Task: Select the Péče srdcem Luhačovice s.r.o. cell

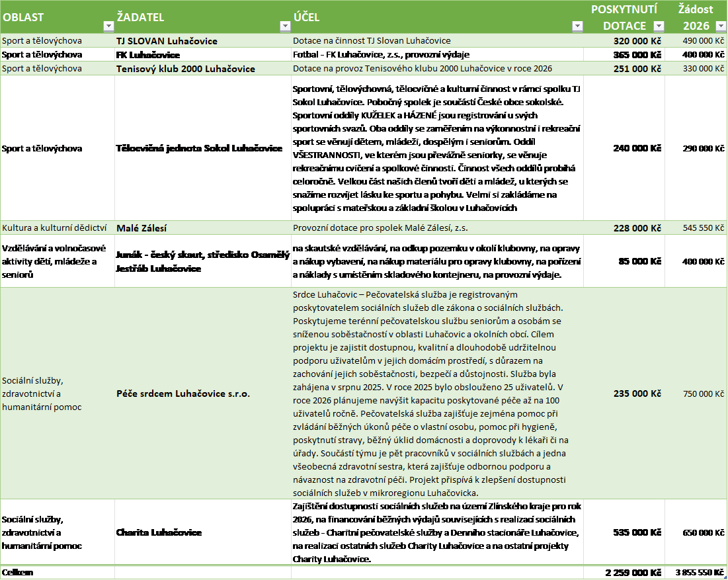Action: click(x=182, y=394)
